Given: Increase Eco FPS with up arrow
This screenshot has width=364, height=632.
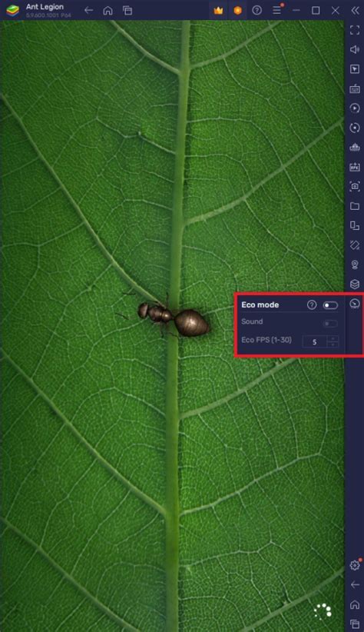Looking at the screenshot, I should click(333, 338).
